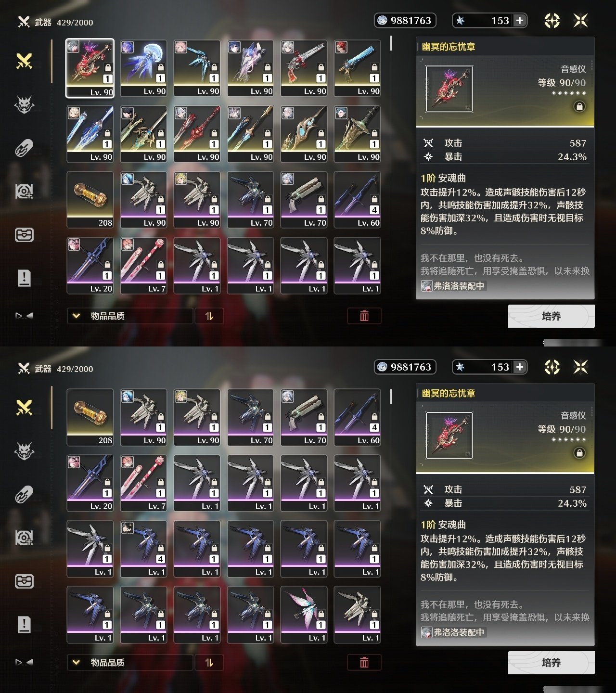The height and width of the screenshot is (693, 616).
Task: Click the plus icon beside 153 in the upper screen
Action: pyautogui.click(x=520, y=20)
